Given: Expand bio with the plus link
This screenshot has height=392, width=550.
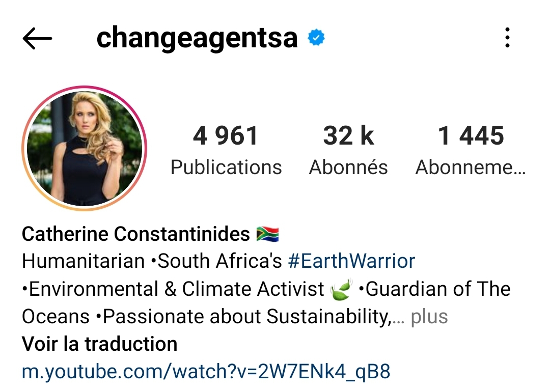Looking at the screenshot, I should click(x=429, y=317).
